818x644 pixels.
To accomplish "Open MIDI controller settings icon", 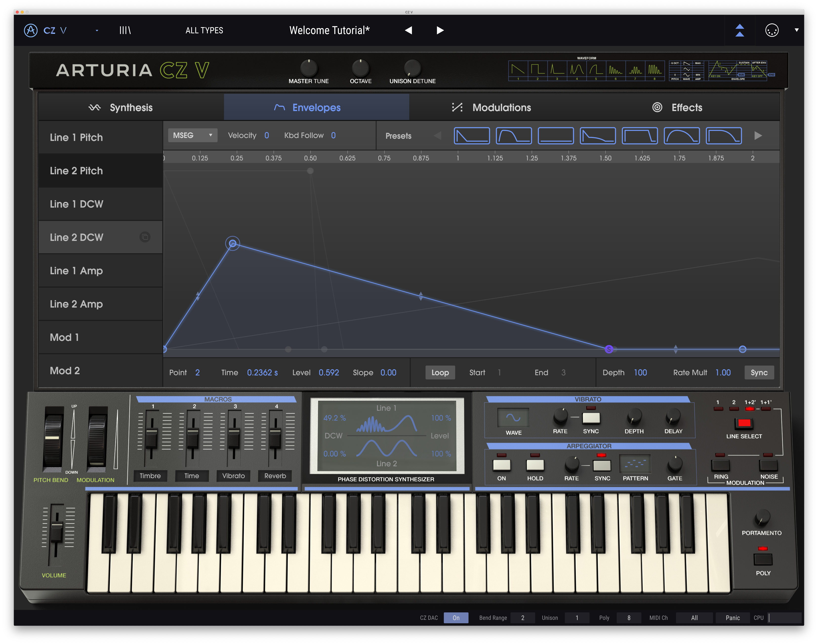I will tap(772, 30).
